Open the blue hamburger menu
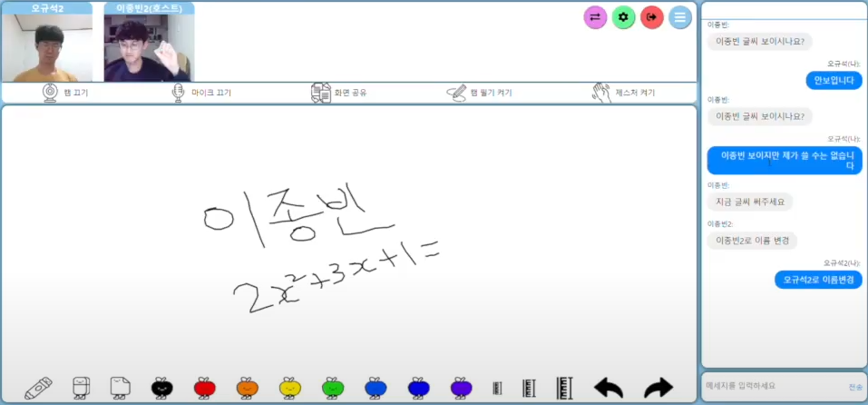Screen dimensions: 868x405 coord(679,18)
